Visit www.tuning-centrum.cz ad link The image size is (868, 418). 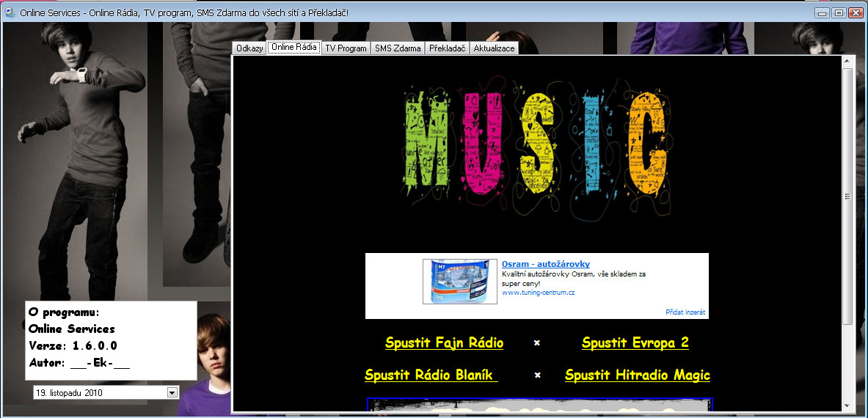point(538,293)
